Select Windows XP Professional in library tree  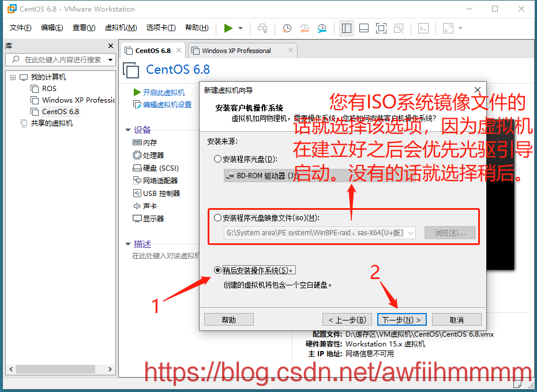pos(73,100)
